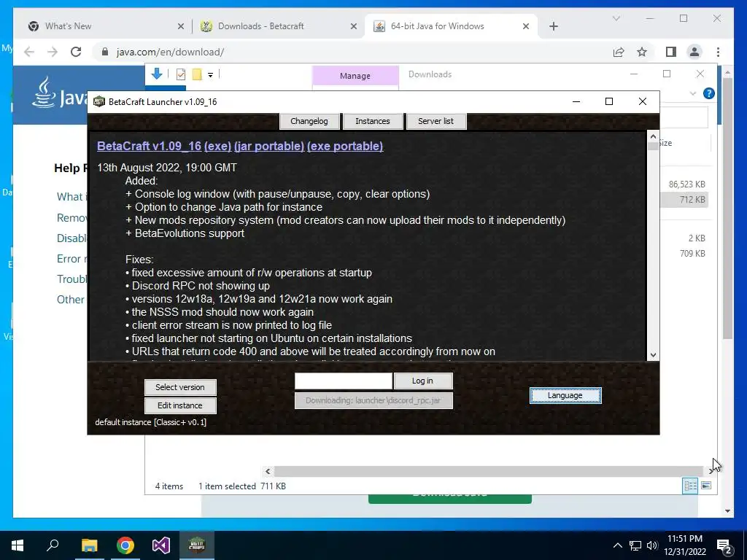Click the volume speaker icon in tray
Screen dimensions: 747x560
coord(651,545)
